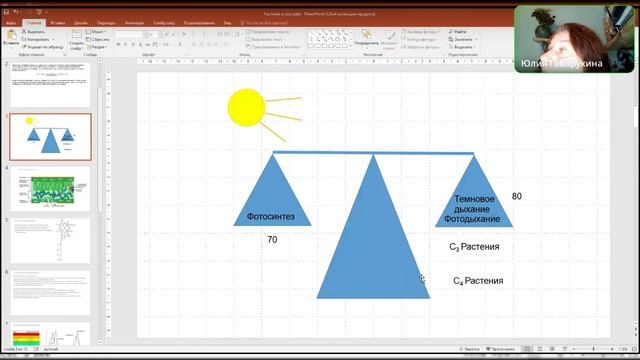Image resolution: width=640 pixels, height=360 pixels.
Task: Click Формат по образцу format painter
Action: (x=42, y=47)
